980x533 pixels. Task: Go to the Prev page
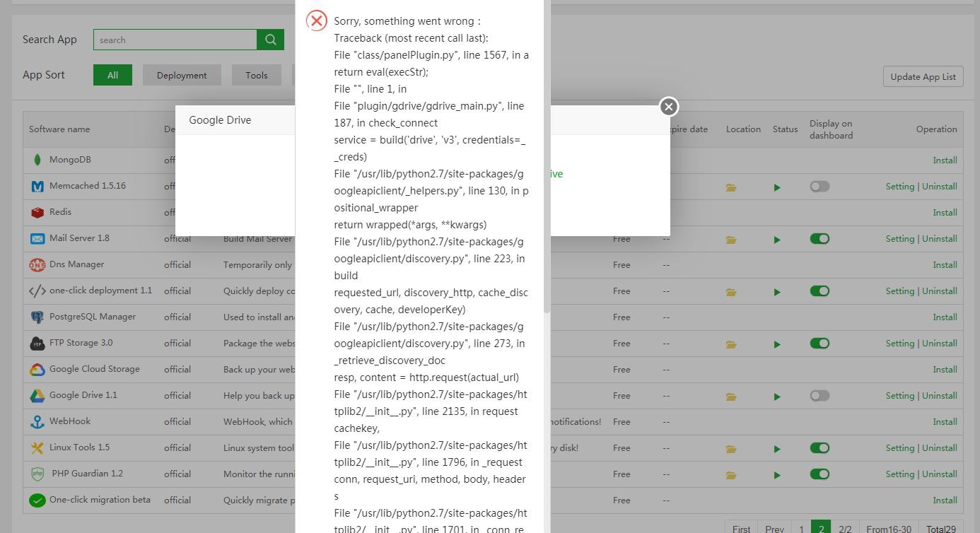coord(774,528)
